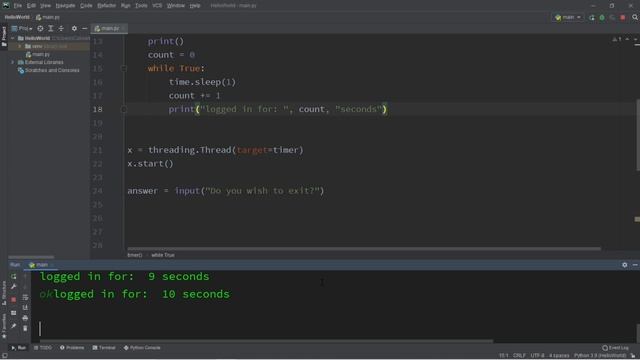Screen dimensions: 640x360
Task: Expand External Libraries node
Action: [x=13, y=62]
